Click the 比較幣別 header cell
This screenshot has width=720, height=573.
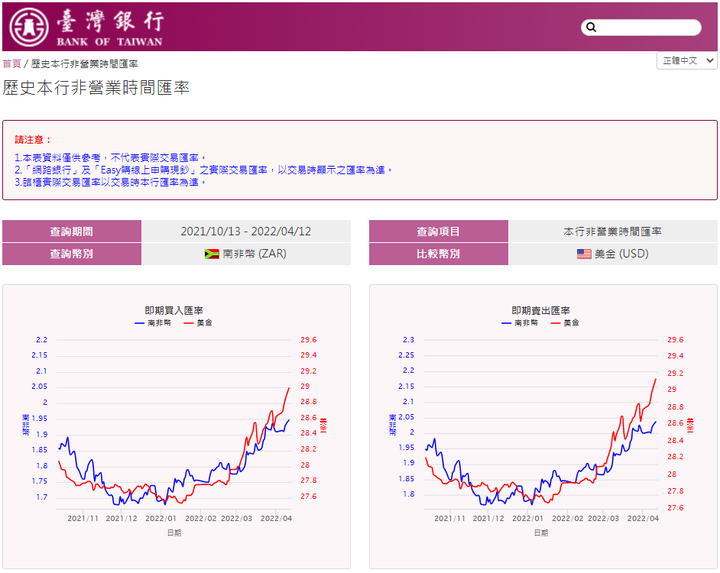tap(439, 254)
